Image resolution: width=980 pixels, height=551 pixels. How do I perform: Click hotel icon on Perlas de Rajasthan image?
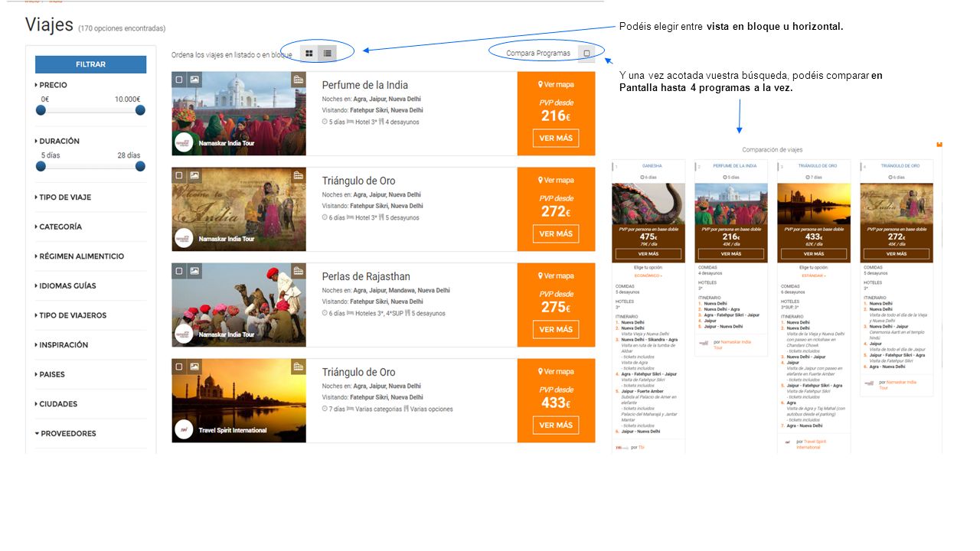pyautogui.click(x=299, y=271)
